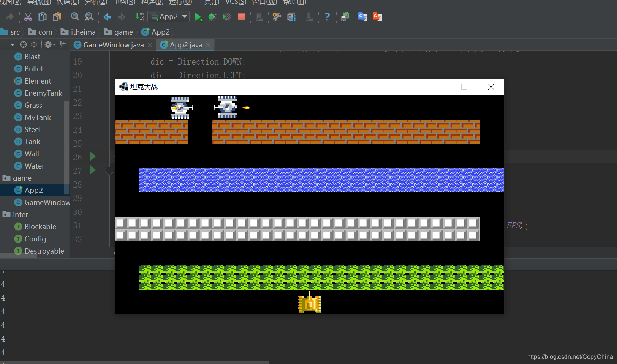Click the run gutter arrow on line 26
The image size is (617, 364).
point(93,156)
